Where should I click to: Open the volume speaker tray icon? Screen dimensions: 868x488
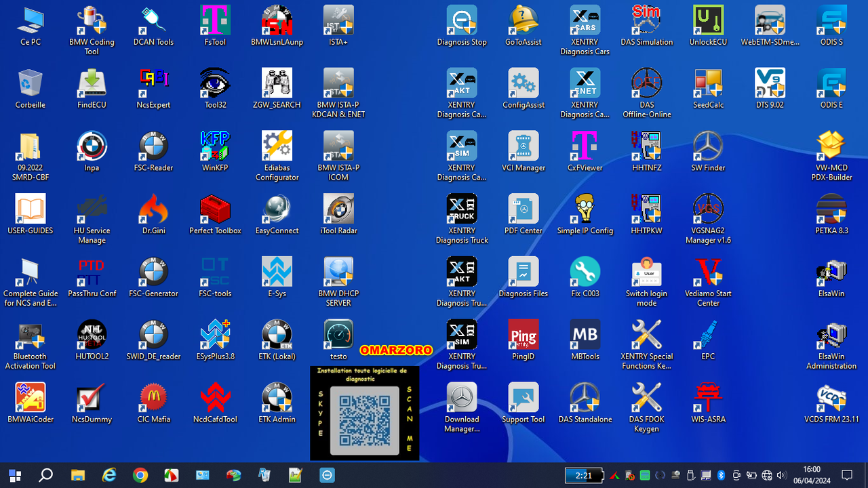[782, 475]
